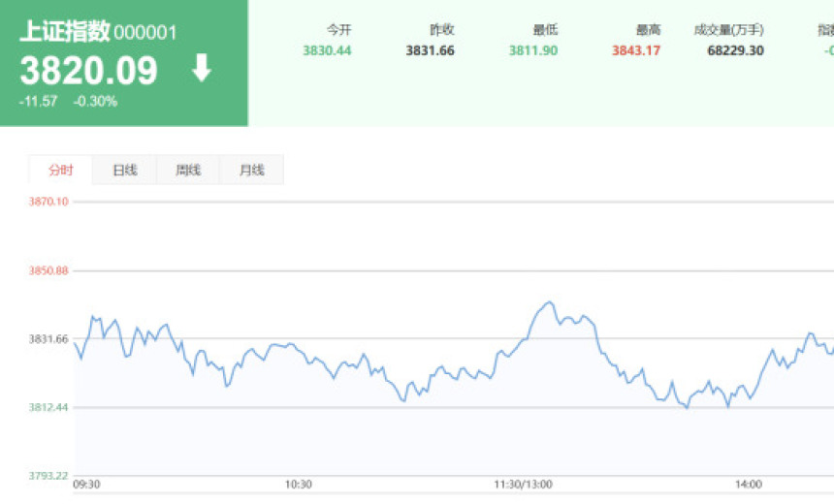Click the 上证指数 index title

click(64, 31)
